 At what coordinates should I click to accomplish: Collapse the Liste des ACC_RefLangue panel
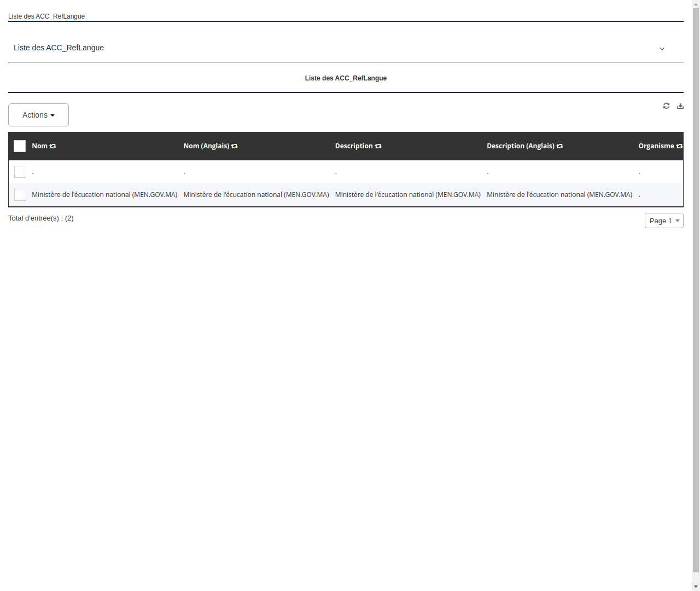662,48
